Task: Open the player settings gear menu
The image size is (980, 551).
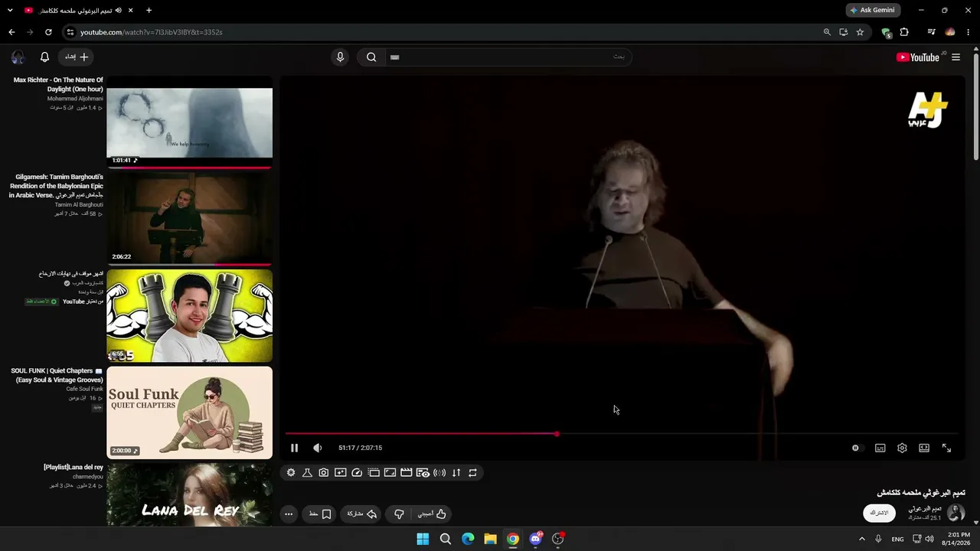Action: (902, 448)
